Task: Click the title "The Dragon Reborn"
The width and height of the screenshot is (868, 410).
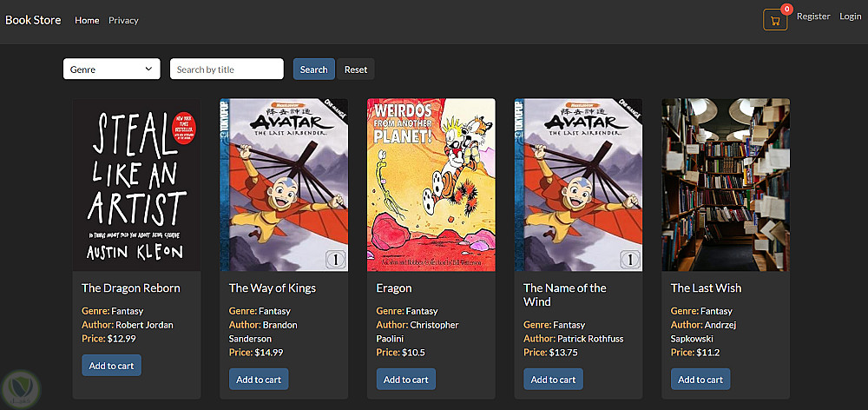Action: coord(131,288)
